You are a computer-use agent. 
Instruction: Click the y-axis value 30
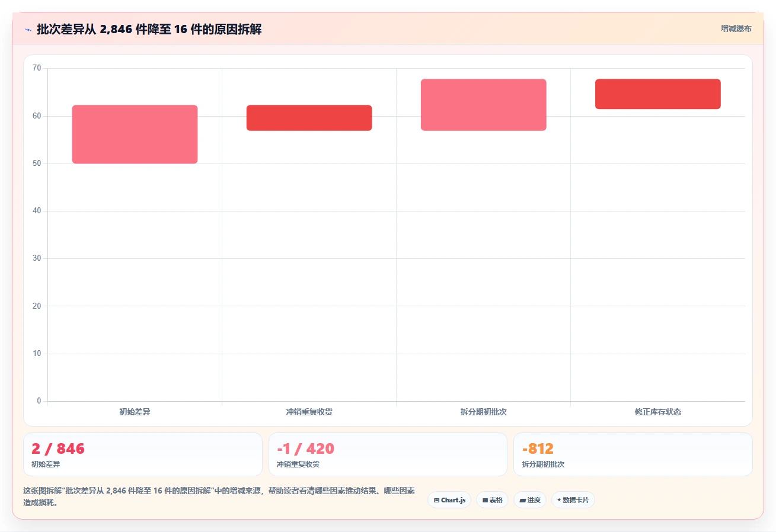point(37,258)
